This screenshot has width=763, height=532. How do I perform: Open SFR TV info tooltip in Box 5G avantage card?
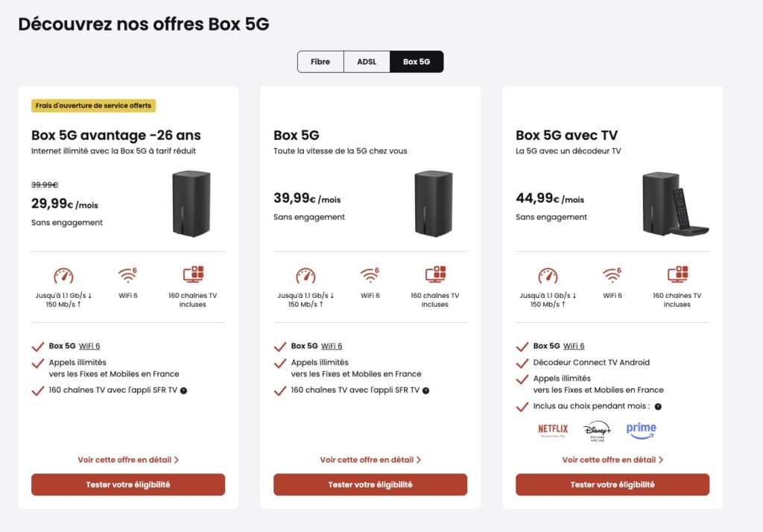[183, 390]
